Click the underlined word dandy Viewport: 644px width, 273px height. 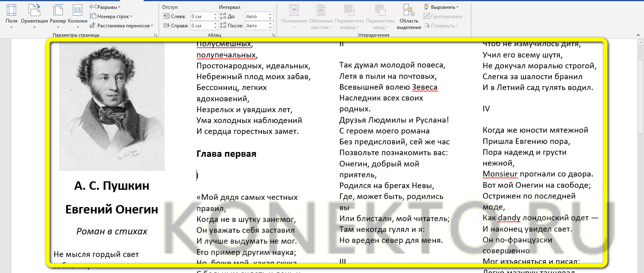[509, 218]
